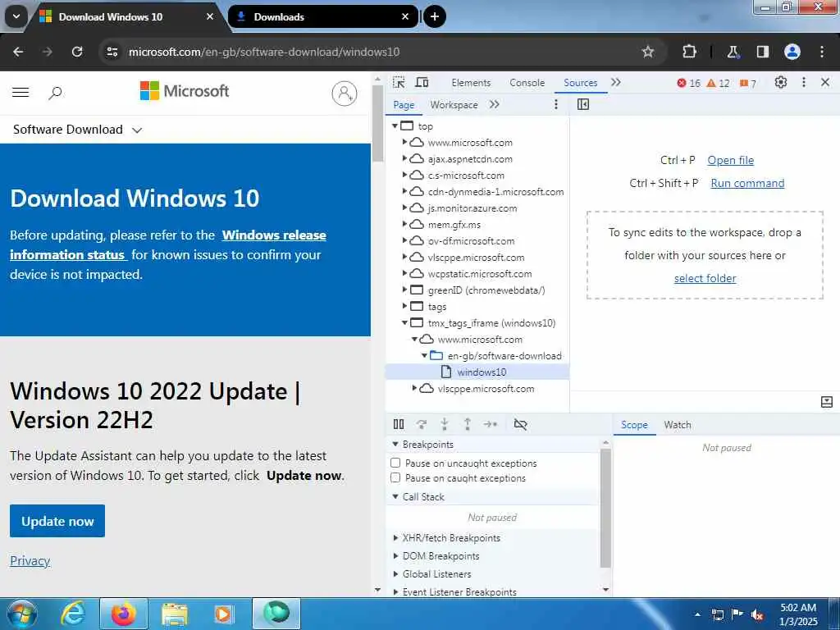Open a new browser tab
The image size is (840, 630).
pyautogui.click(x=435, y=16)
